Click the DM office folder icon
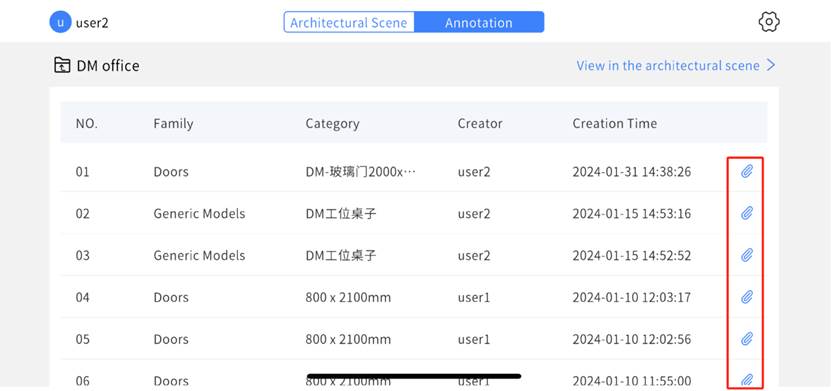The width and height of the screenshot is (831, 391). 62,66
